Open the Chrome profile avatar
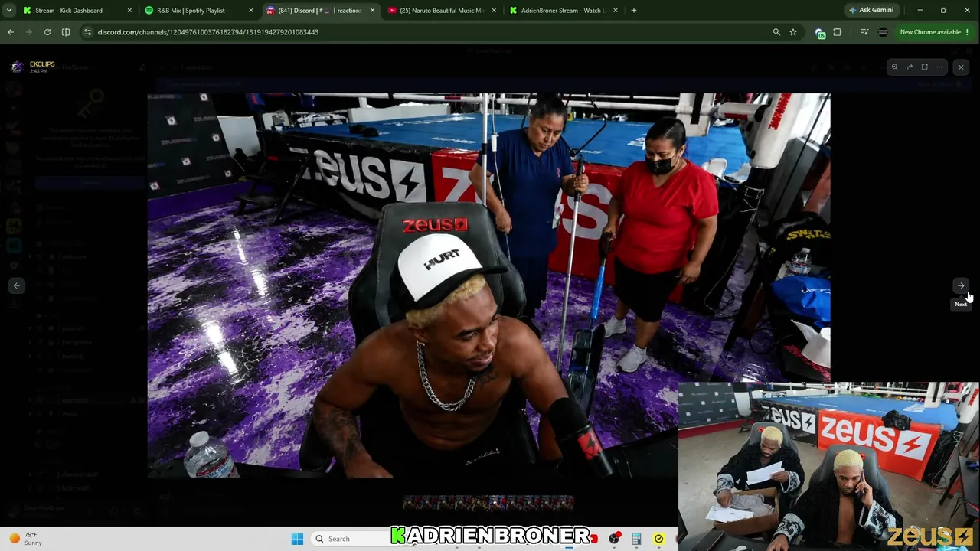Image resolution: width=980 pixels, height=551 pixels. point(883,32)
